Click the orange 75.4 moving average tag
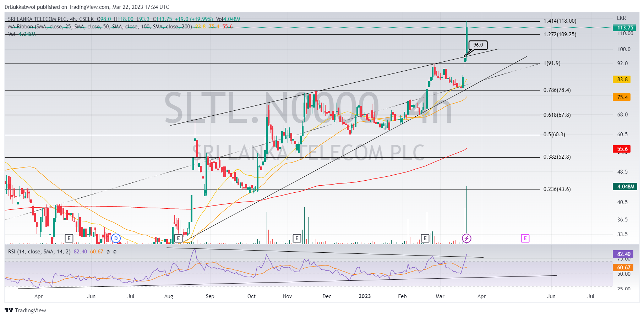Viewport: 644px width, 318px height. click(x=622, y=97)
